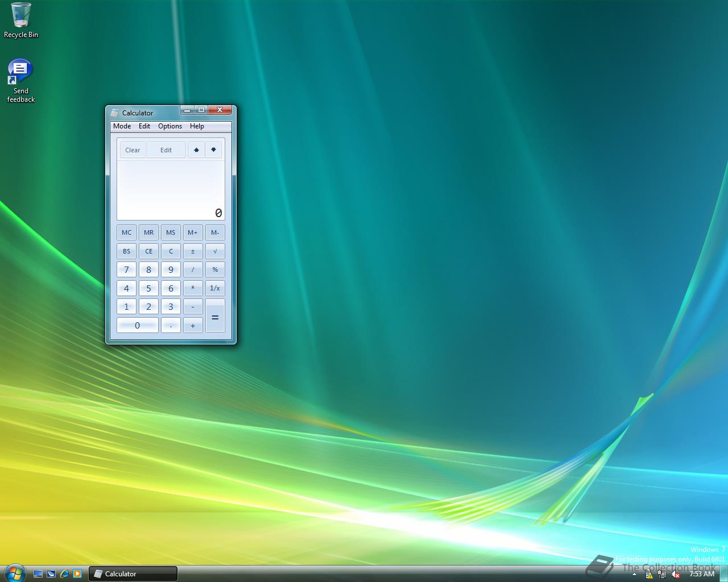Click the history up arrow button

196,150
